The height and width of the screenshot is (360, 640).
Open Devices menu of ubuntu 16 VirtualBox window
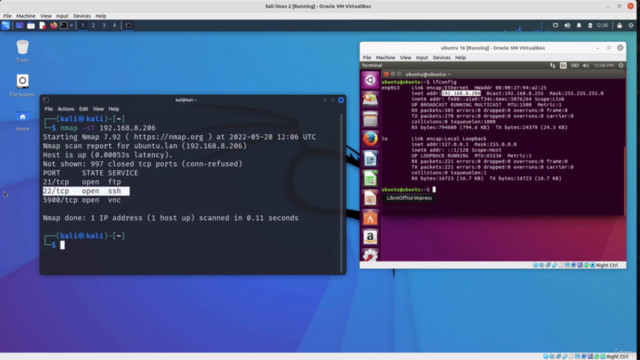click(x=441, y=58)
